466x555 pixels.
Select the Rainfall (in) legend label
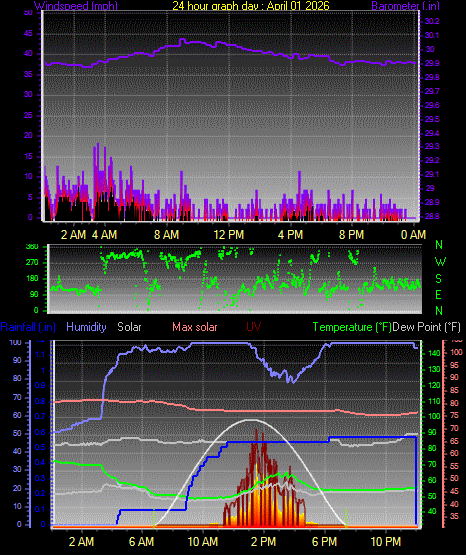[x=28, y=327]
